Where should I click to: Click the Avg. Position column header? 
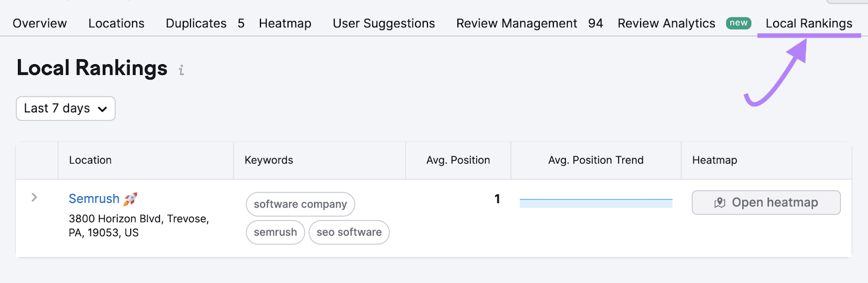point(458,160)
